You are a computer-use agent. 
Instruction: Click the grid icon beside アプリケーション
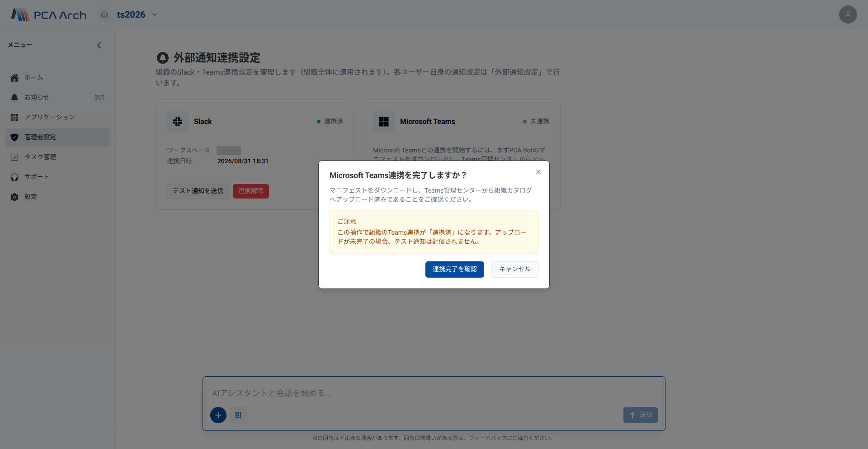[x=14, y=118]
